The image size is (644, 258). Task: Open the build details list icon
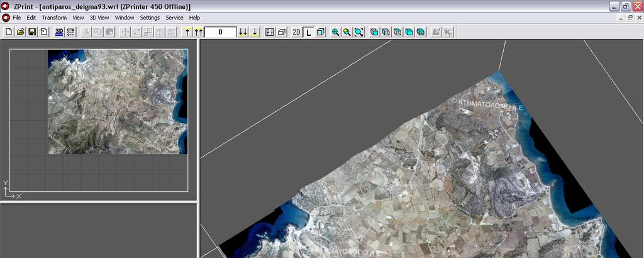click(270, 32)
